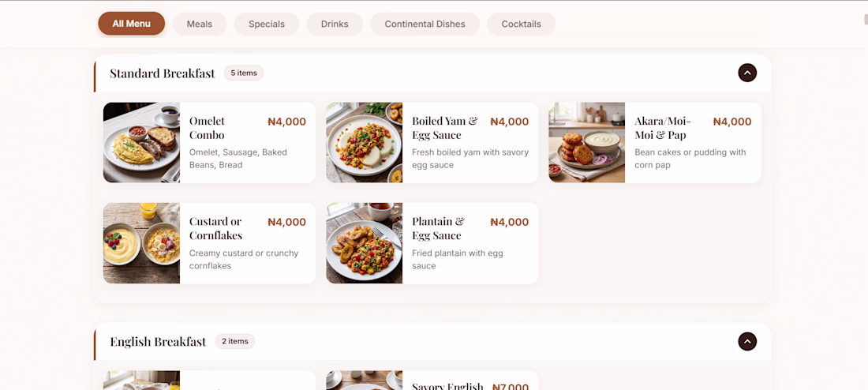Screen dimensions: 868x390
Task: Open the Specials category
Action: tap(267, 24)
